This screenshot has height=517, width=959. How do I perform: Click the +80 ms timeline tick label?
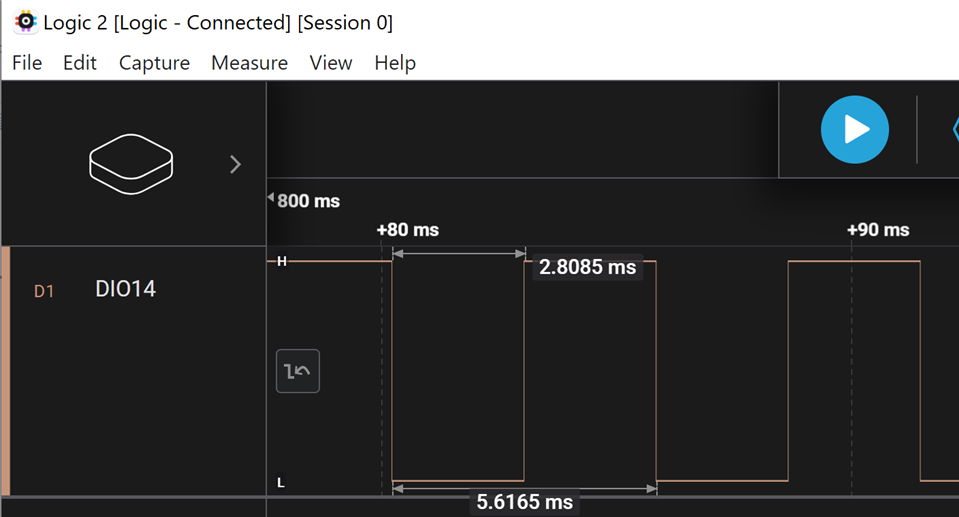coord(408,230)
